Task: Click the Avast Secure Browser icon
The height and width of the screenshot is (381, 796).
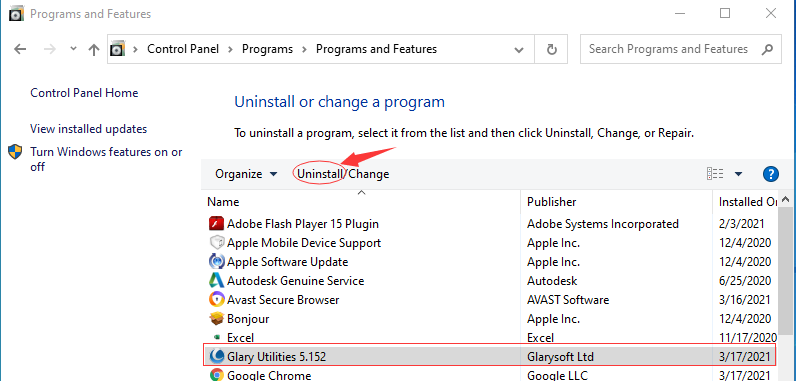Action: tap(217, 300)
